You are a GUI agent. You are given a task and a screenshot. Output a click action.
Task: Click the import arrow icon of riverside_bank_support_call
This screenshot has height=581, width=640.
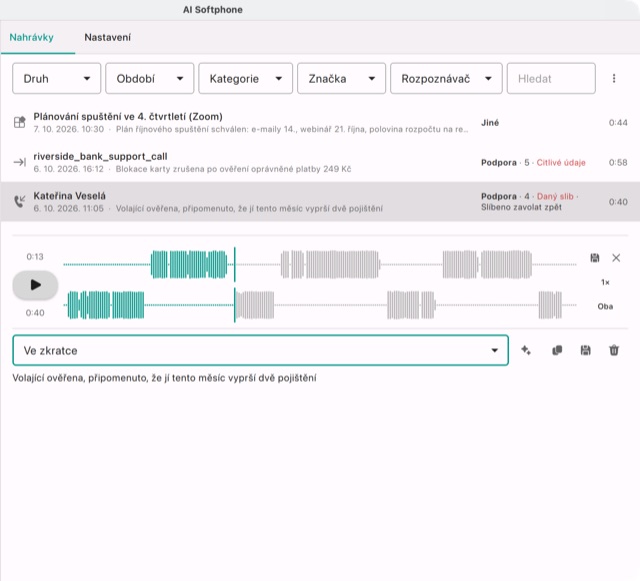tap(20, 162)
